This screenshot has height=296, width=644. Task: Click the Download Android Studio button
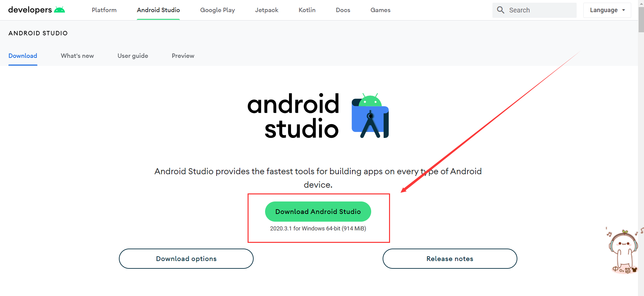point(318,212)
